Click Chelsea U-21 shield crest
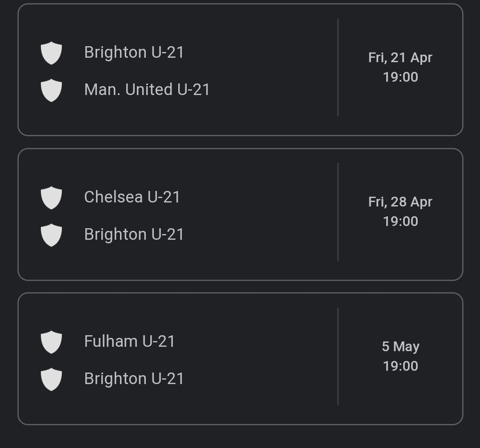Screen dimensions: 480x448 coord(52,198)
